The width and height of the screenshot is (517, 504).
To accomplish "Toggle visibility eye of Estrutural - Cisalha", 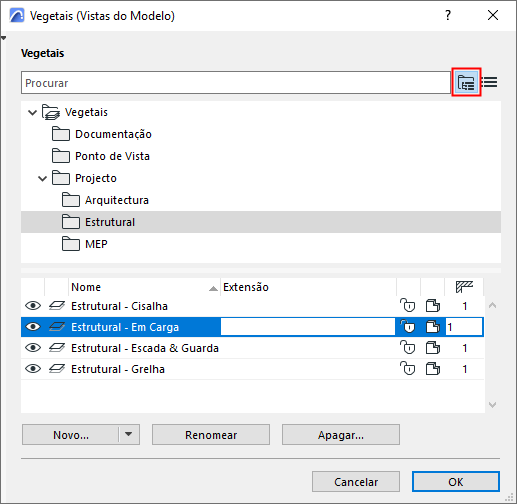I will [33, 306].
